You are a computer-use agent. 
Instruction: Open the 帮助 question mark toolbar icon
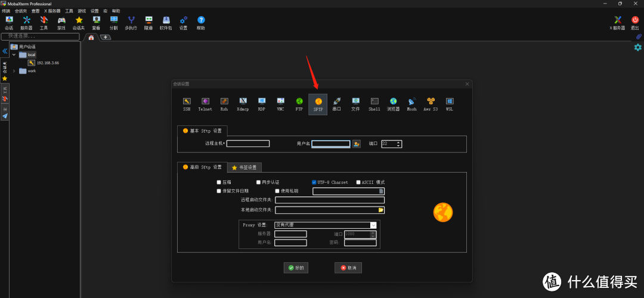(201, 23)
